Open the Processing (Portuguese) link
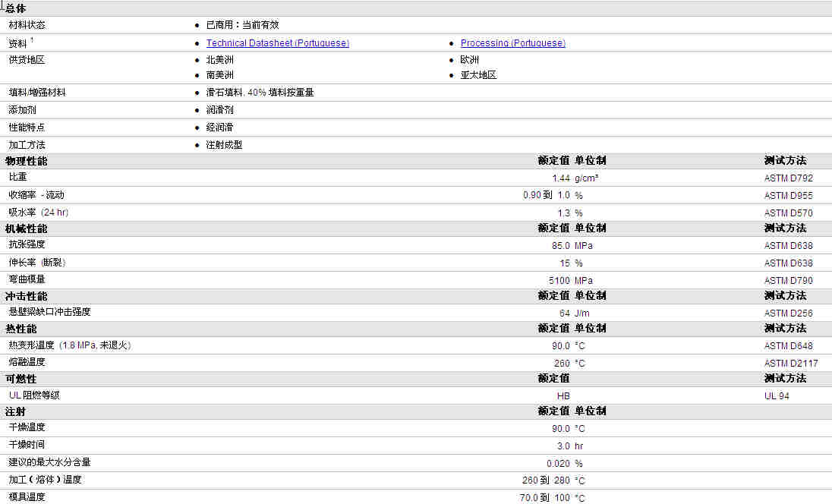 (512, 43)
